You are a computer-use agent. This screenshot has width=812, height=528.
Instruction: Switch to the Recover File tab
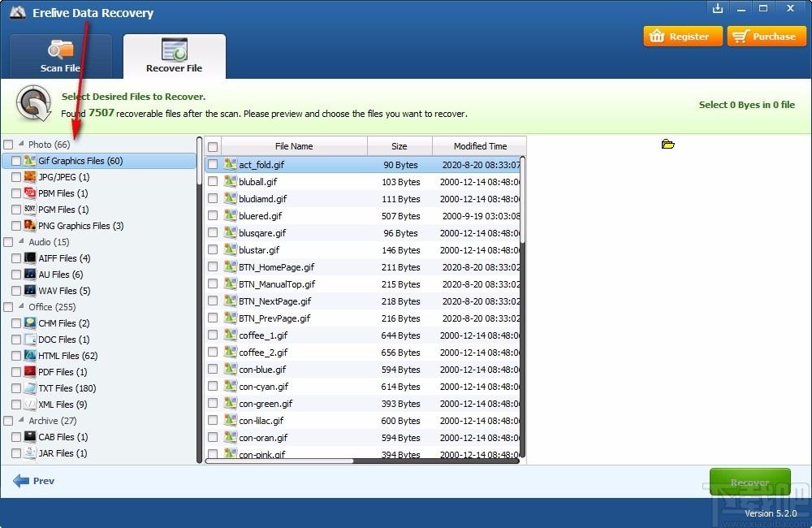(175, 57)
